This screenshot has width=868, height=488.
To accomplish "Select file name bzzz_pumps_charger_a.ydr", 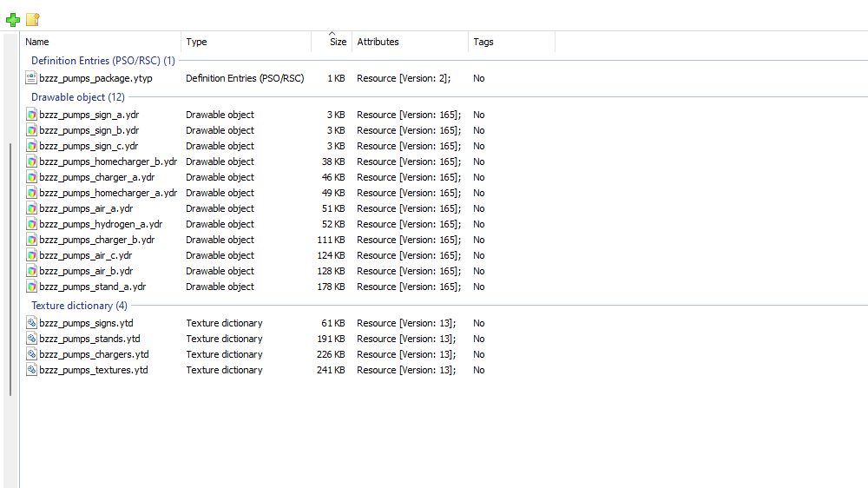I will point(97,177).
